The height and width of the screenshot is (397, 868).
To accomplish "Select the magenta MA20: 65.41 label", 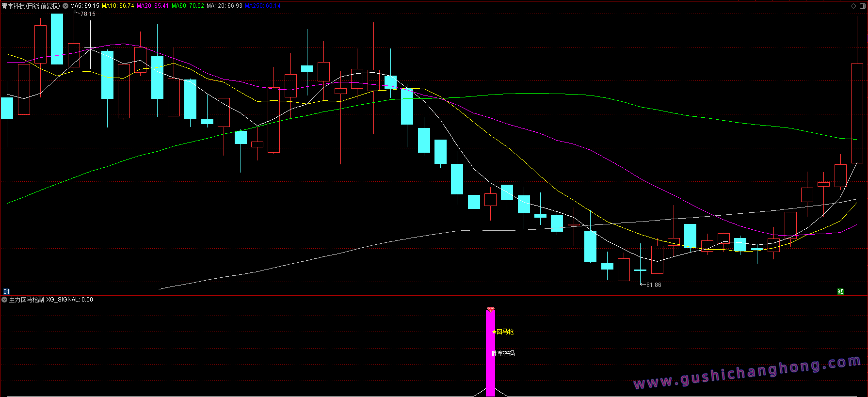I will pyautogui.click(x=153, y=6).
